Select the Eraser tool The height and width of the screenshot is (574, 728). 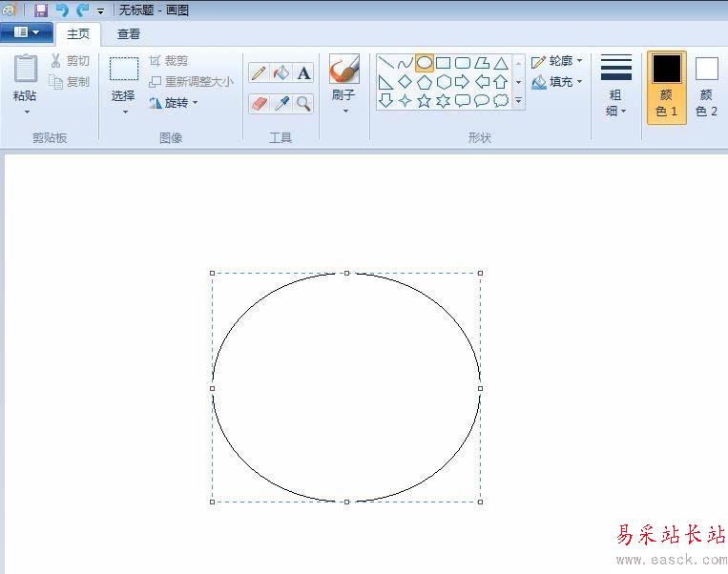tap(259, 104)
